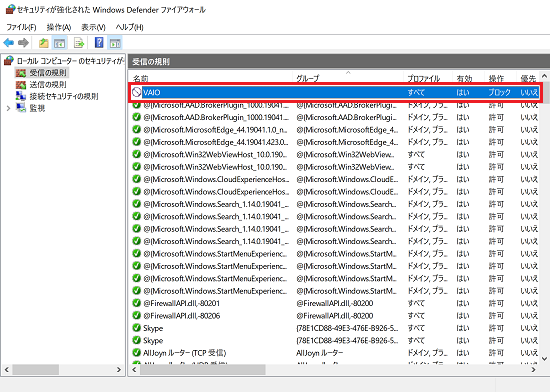Select 送信の規則 in the tree
The image size is (550, 392).
(x=48, y=85)
